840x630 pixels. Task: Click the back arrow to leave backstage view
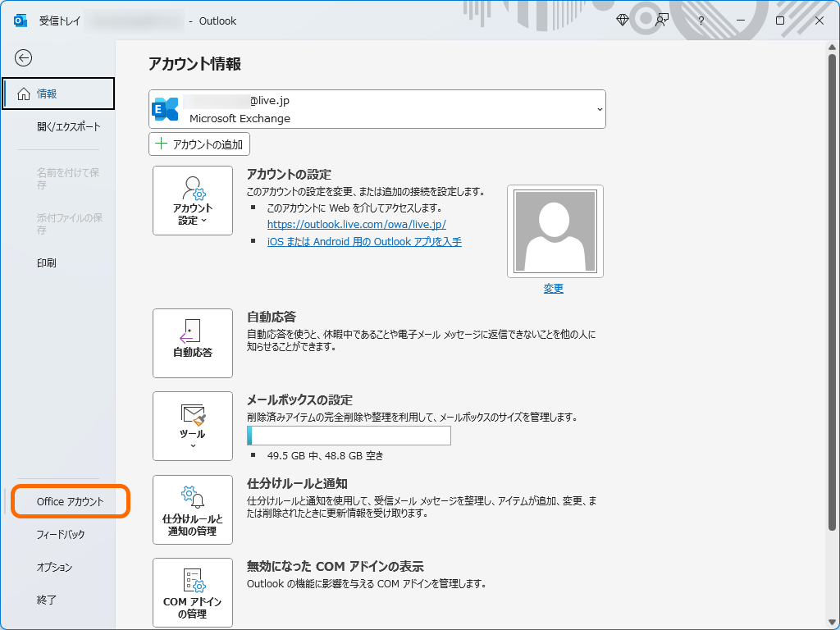[x=24, y=58]
